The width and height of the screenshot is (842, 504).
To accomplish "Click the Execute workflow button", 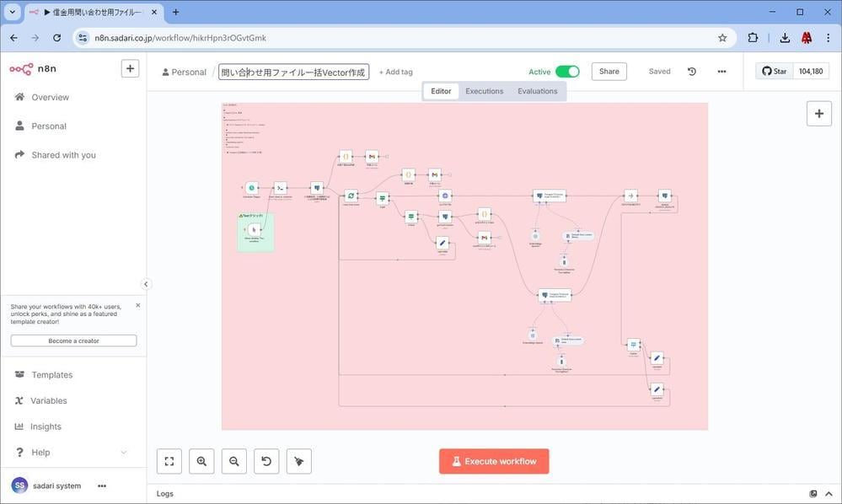I will coord(494,461).
